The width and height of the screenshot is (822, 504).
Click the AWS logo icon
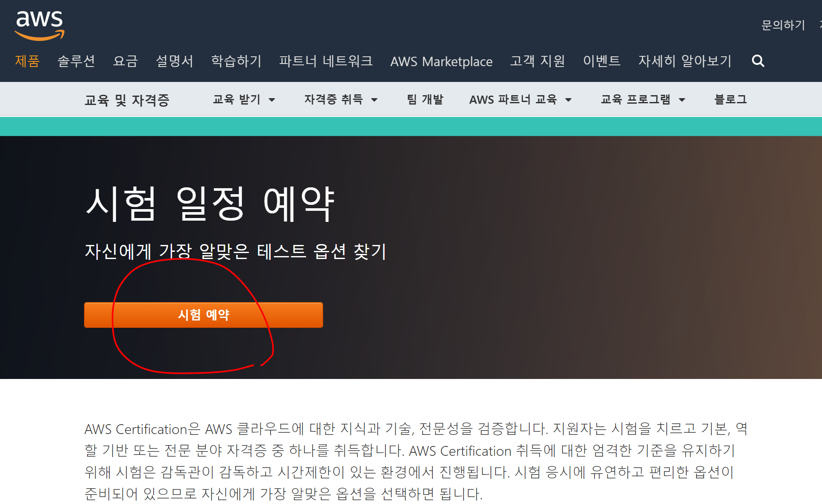[x=39, y=25]
